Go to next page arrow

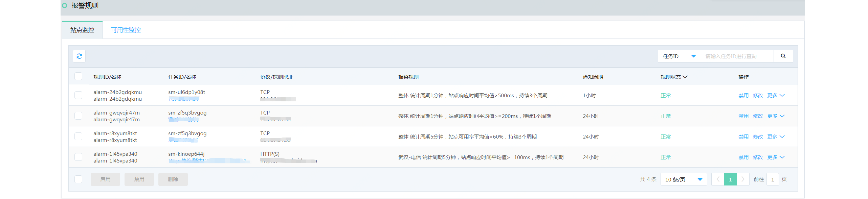tap(743, 179)
